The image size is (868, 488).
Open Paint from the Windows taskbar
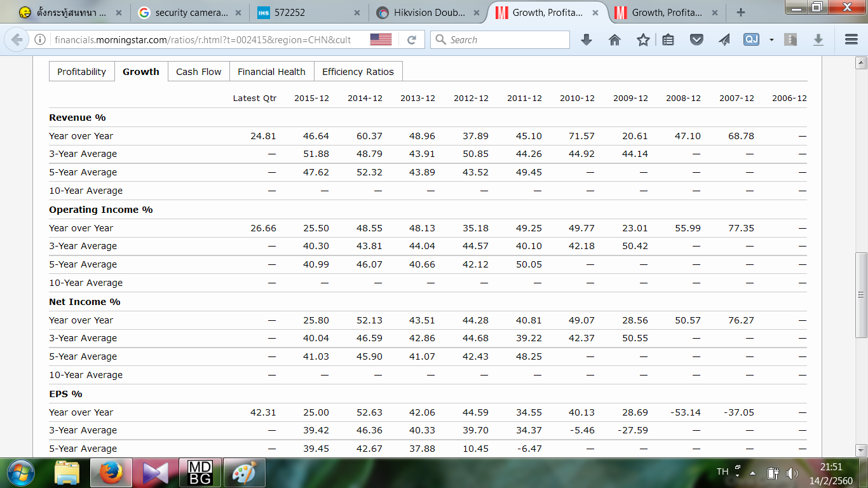[245, 473]
